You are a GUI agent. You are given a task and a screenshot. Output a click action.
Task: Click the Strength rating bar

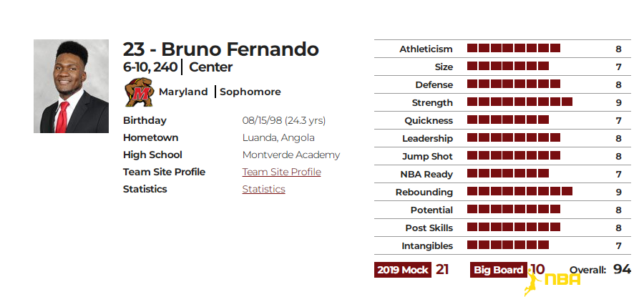[519, 102]
